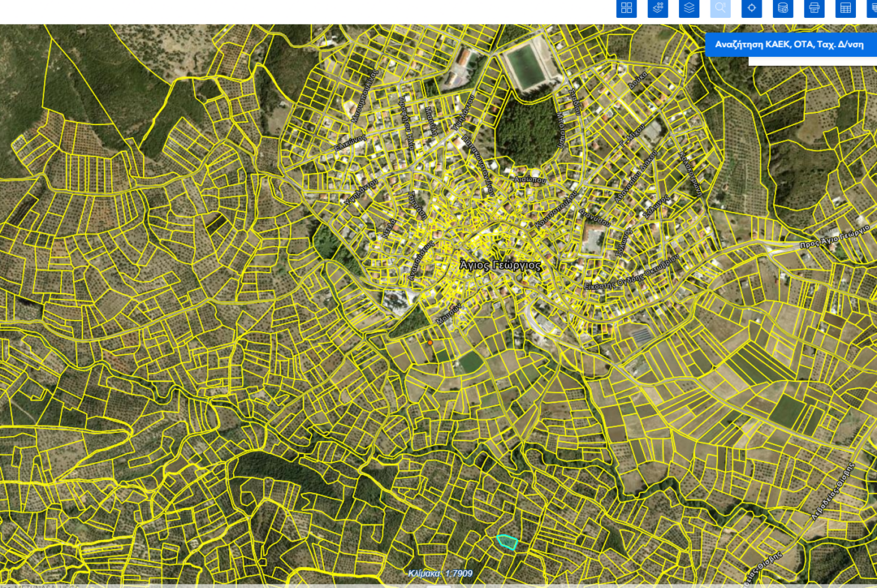The image size is (877, 588).
Task: Open the print map tool
Action: (x=814, y=7)
